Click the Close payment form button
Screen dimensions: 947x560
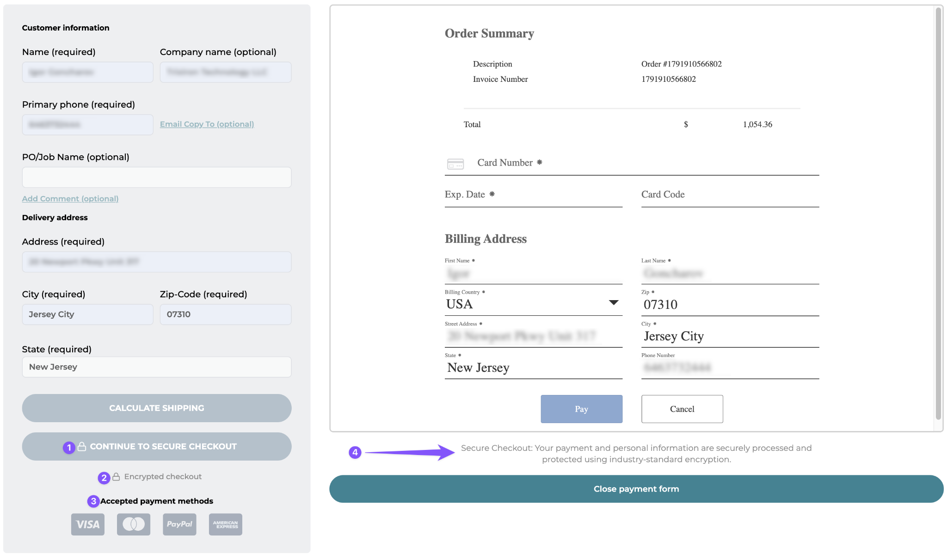(636, 489)
